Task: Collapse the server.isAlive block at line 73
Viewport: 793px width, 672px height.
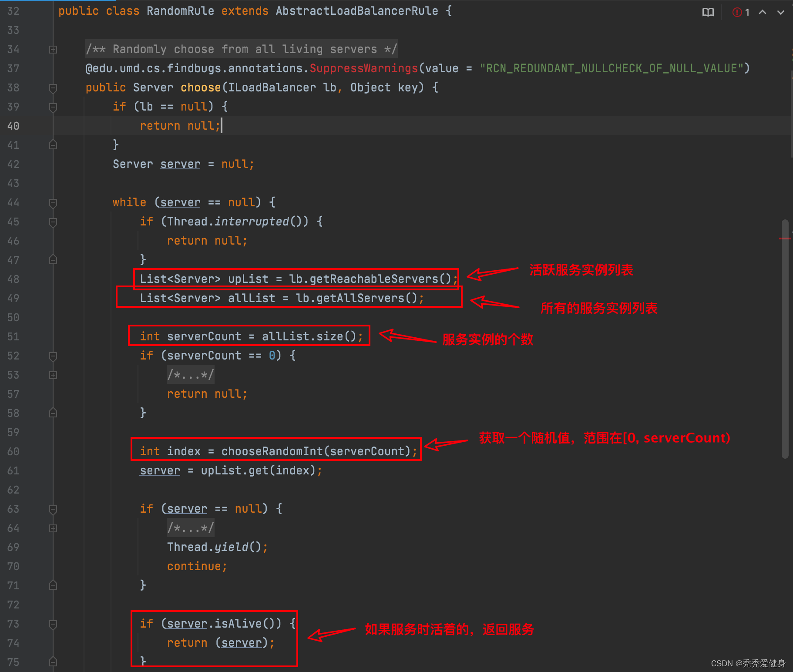Action: tap(53, 624)
